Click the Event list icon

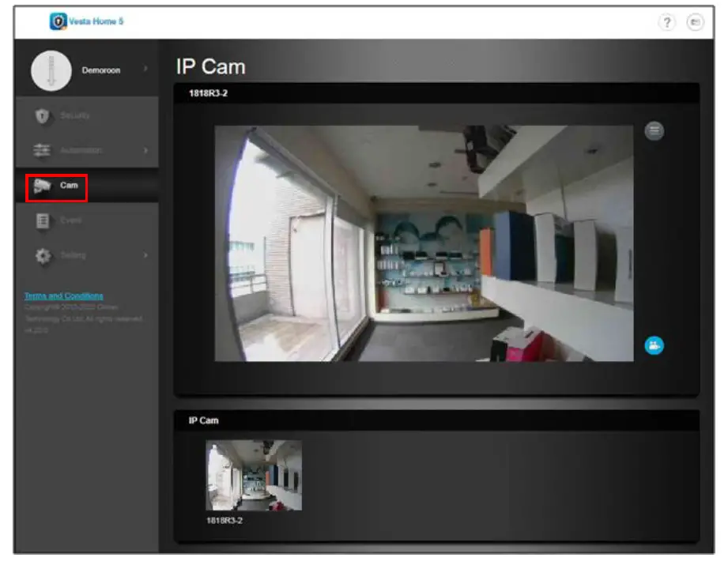(x=42, y=221)
